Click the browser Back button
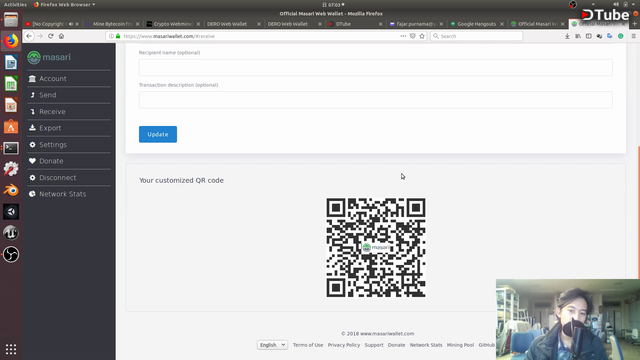The image size is (640, 360). click(29, 36)
